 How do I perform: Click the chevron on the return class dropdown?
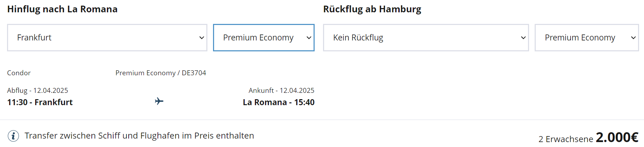[633, 38]
